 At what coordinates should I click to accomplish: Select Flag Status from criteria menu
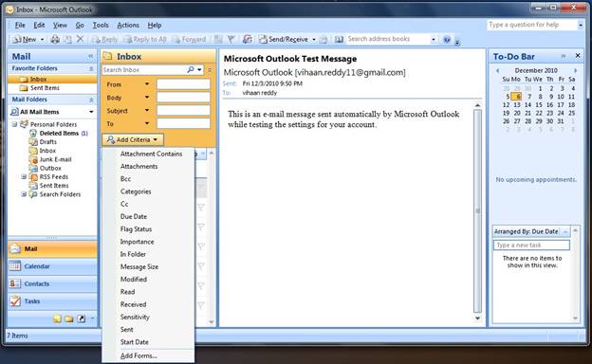pyautogui.click(x=136, y=229)
